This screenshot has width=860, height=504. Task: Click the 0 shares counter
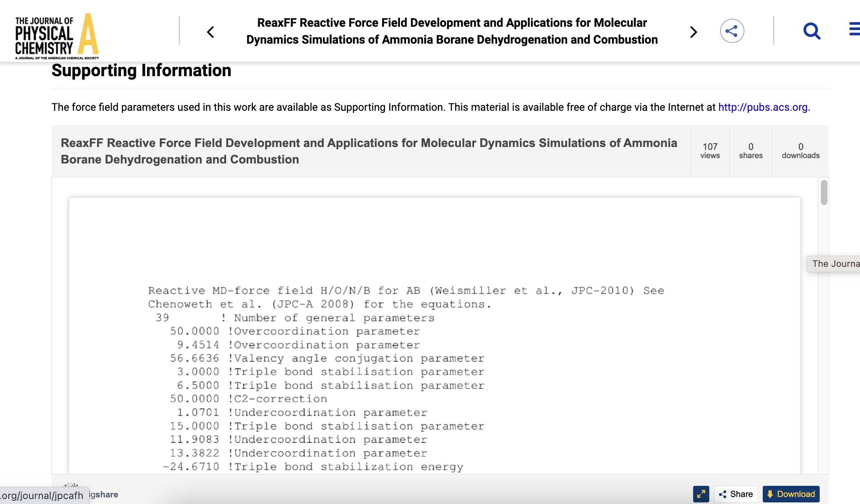coord(750,151)
